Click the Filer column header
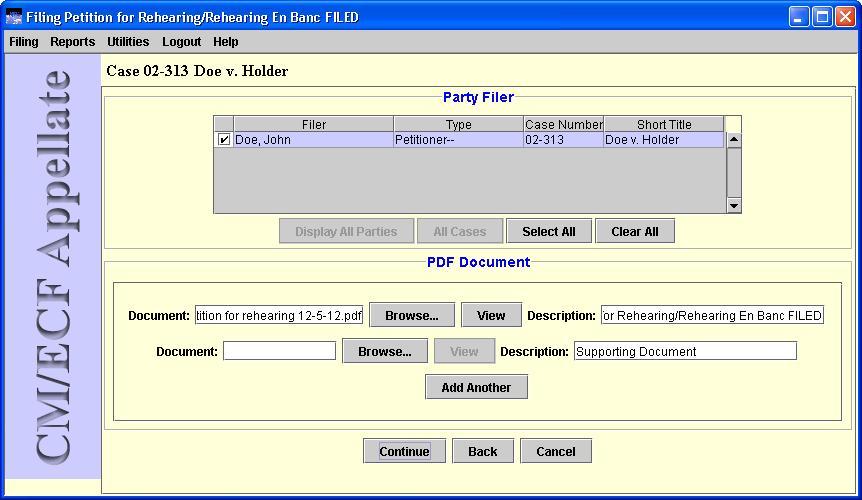862x500 pixels. point(314,124)
